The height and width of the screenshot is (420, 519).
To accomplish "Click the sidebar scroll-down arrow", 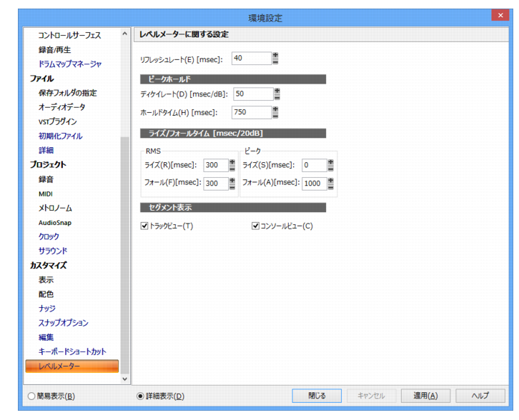I will (125, 379).
